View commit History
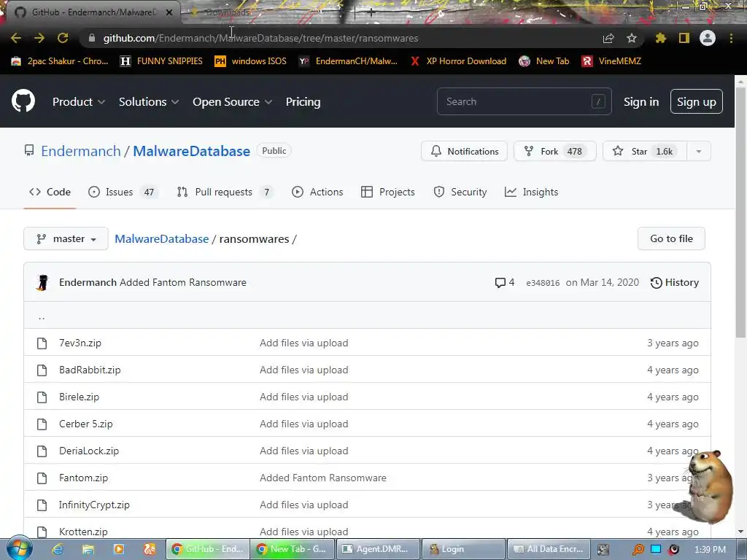This screenshot has width=747, height=560. [x=675, y=282]
